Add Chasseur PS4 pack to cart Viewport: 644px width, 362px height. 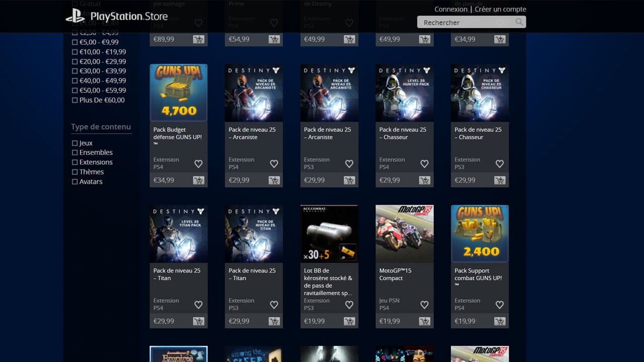tap(425, 180)
